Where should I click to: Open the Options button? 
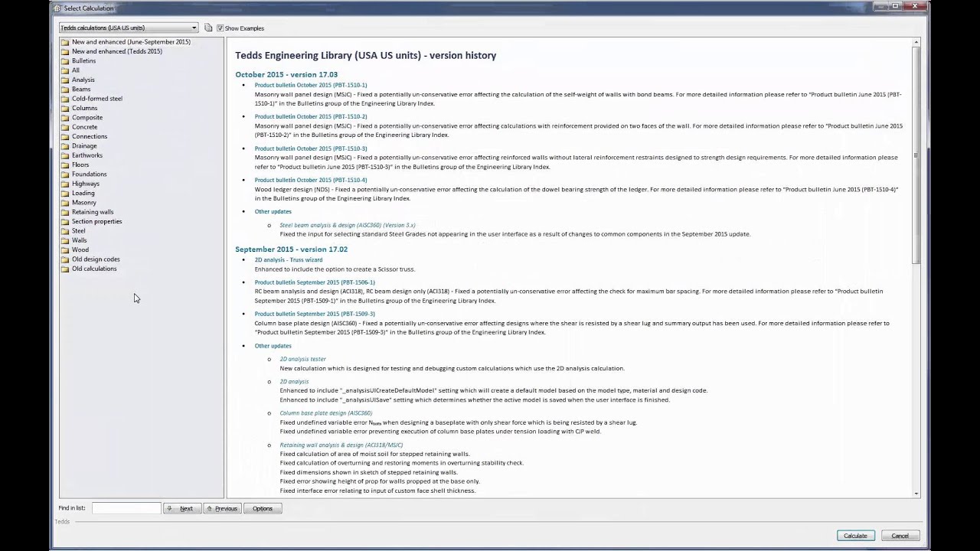pos(263,508)
